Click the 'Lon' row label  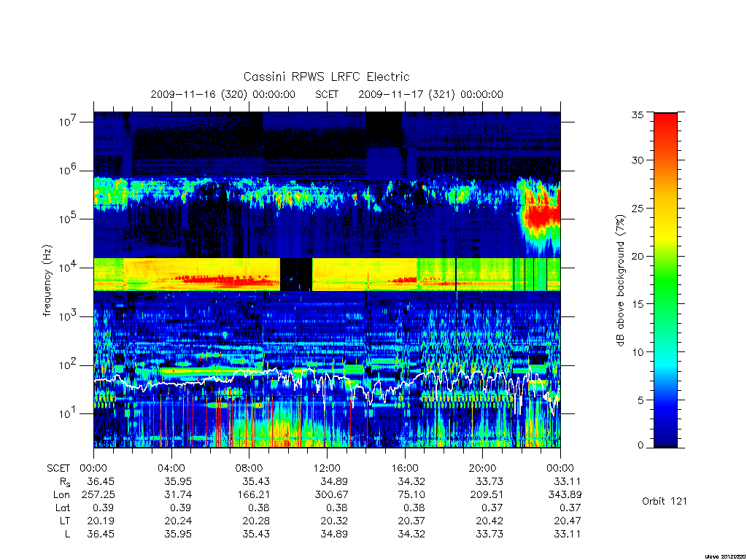coord(62,495)
